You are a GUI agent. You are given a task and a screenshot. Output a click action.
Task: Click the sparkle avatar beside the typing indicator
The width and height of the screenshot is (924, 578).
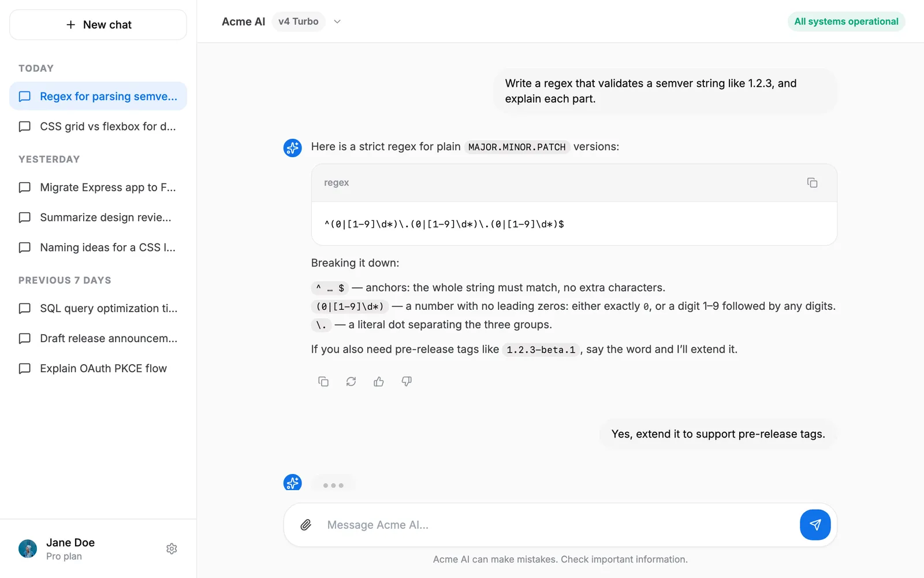[x=293, y=483]
